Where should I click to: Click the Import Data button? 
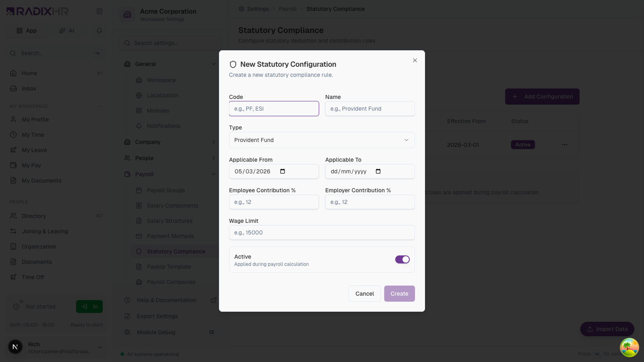coord(607,329)
